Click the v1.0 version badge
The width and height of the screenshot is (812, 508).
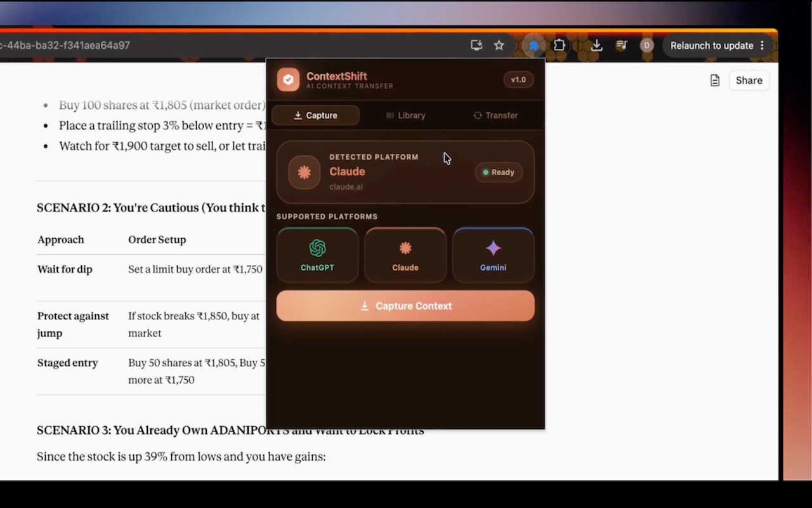(x=518, y=80)
